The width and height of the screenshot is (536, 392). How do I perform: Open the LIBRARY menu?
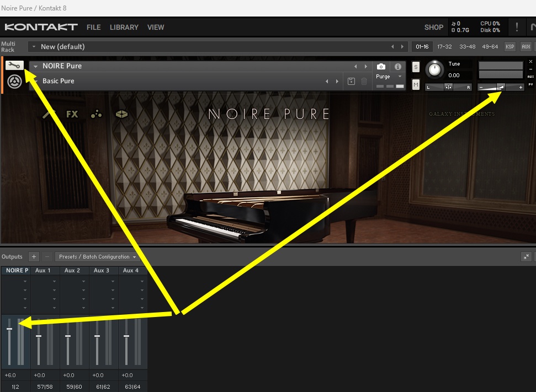[124, 28]
